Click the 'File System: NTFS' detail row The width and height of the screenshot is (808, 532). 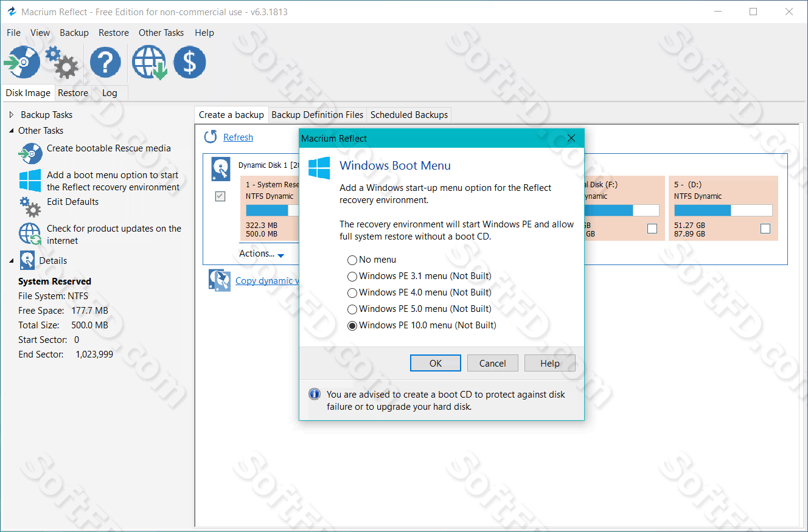coord(53,296)
